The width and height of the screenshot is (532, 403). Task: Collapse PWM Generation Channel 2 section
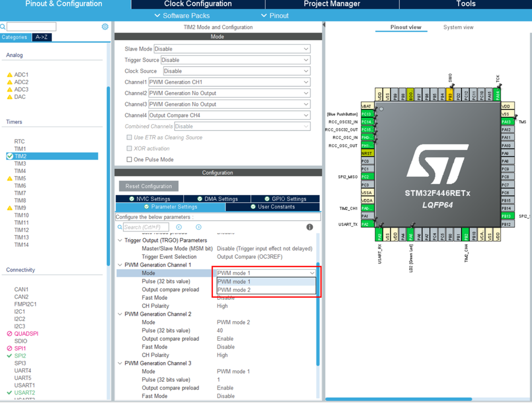pyautogui.click(x=120, y=314)
